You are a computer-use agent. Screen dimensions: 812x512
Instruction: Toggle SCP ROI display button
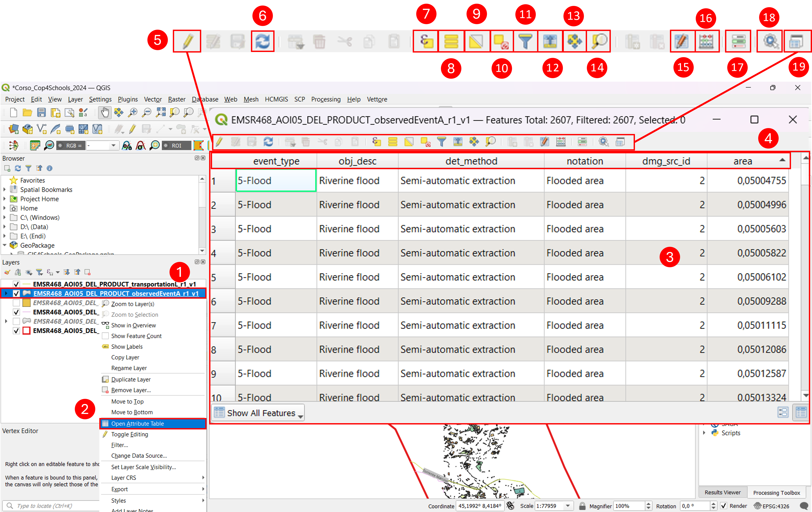tap(176, 145)
